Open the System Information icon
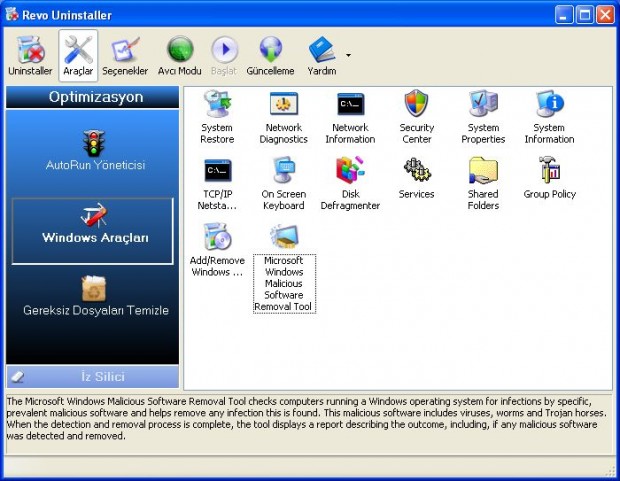Viewport: 620px width, 481px height. coord(550,117)
